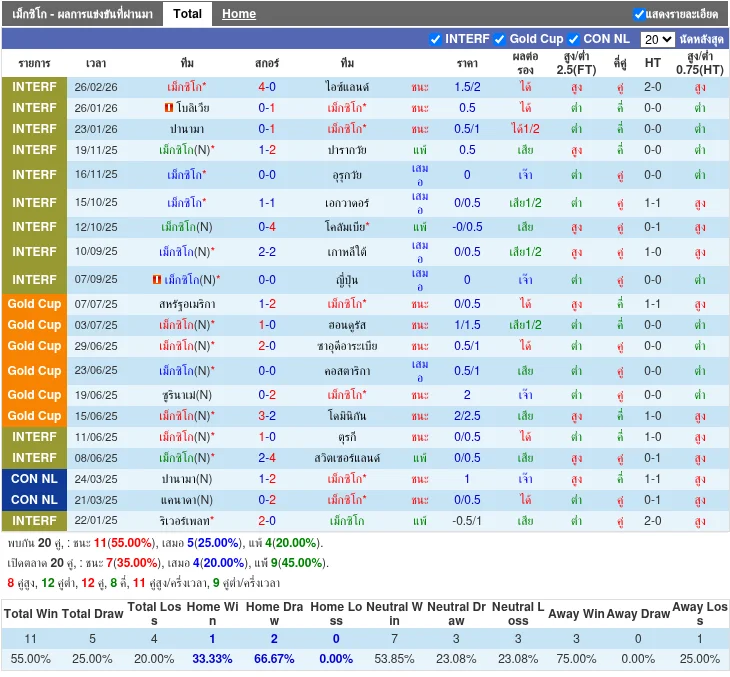Click the red card icon beside โบลิเวีย
This screenshot has width=730, height=677.
pyautogui.click(x=168, y=108)
